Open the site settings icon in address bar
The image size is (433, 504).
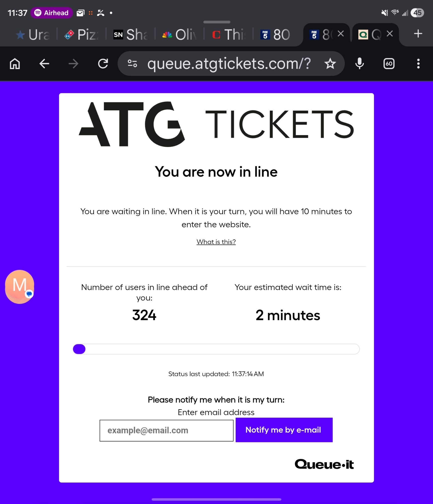pyautogui.click(x=132, y=64)
